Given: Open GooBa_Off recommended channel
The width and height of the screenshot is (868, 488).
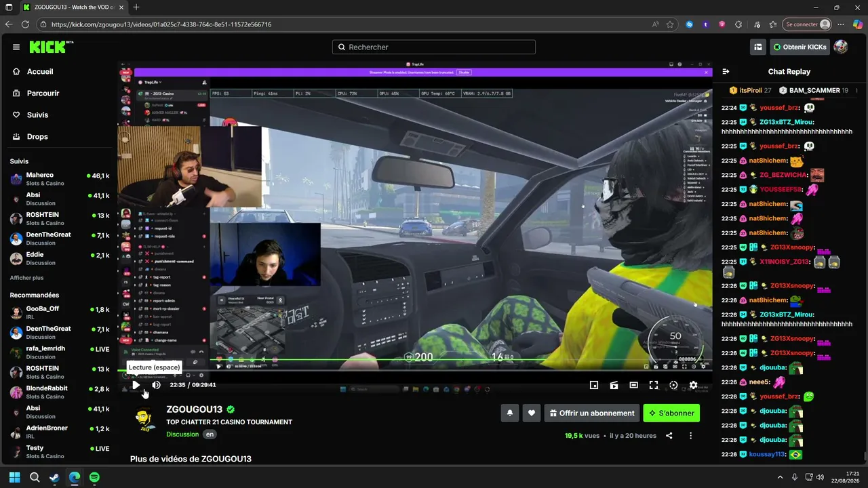Looking at the screenshot, I should click(x=60, y=312).
